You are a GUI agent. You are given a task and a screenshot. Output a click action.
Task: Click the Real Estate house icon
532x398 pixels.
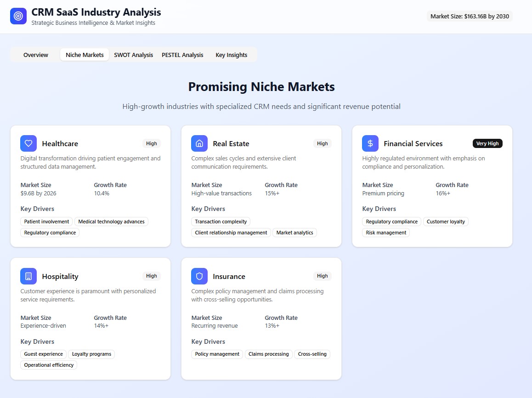coord(199,143)
